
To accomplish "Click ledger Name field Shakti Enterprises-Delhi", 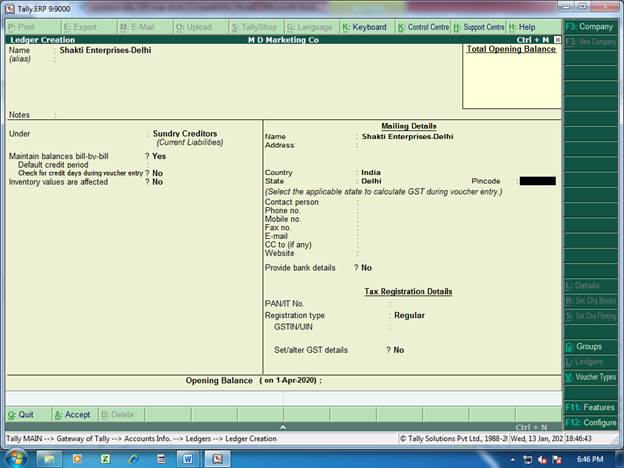I will click(105, 50).
